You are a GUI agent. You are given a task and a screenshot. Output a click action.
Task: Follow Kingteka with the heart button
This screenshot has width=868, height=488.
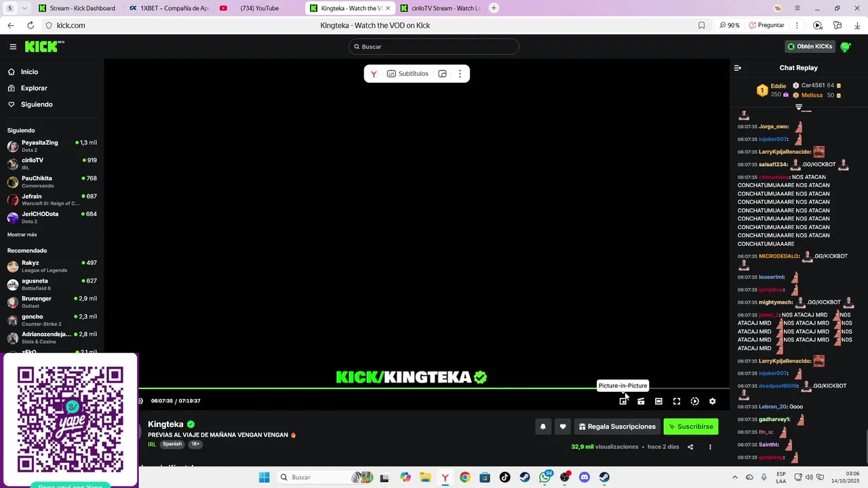[x=562, y=426]
